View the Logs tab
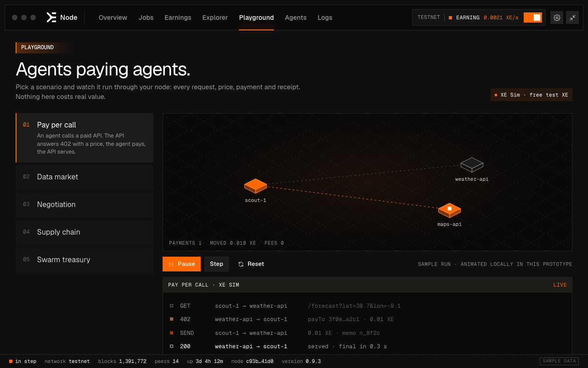The image size is (588, 368). [325, 17]
